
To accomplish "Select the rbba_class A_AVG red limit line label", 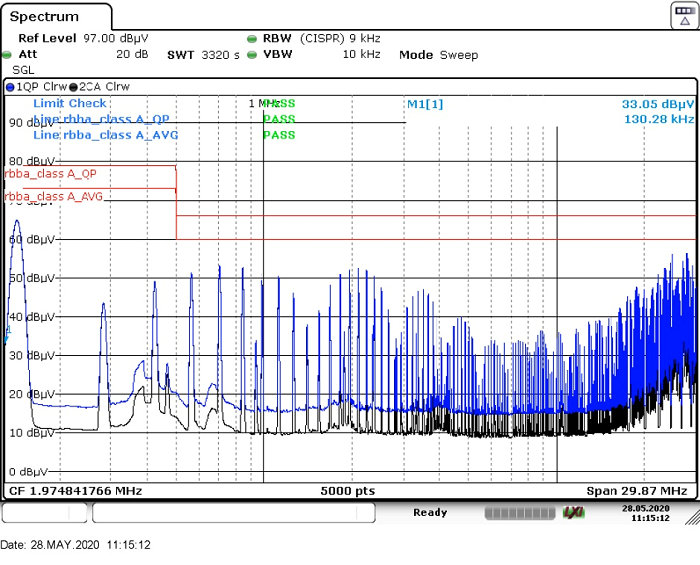I will click(54, 196).
